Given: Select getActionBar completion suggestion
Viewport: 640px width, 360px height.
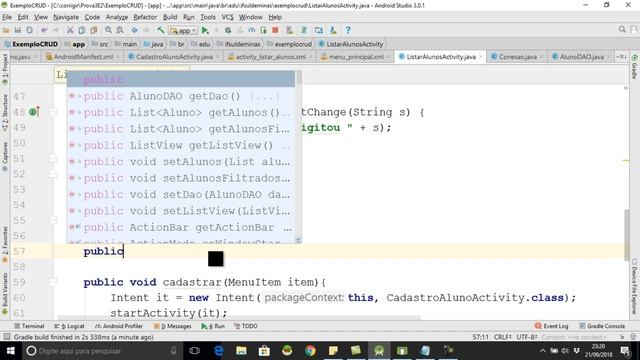Looking at the screenshot, I should 181,227.
